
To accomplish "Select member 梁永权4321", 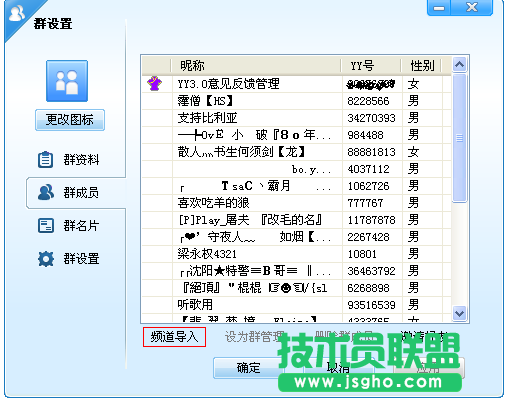I will click(x=297, y=254).
